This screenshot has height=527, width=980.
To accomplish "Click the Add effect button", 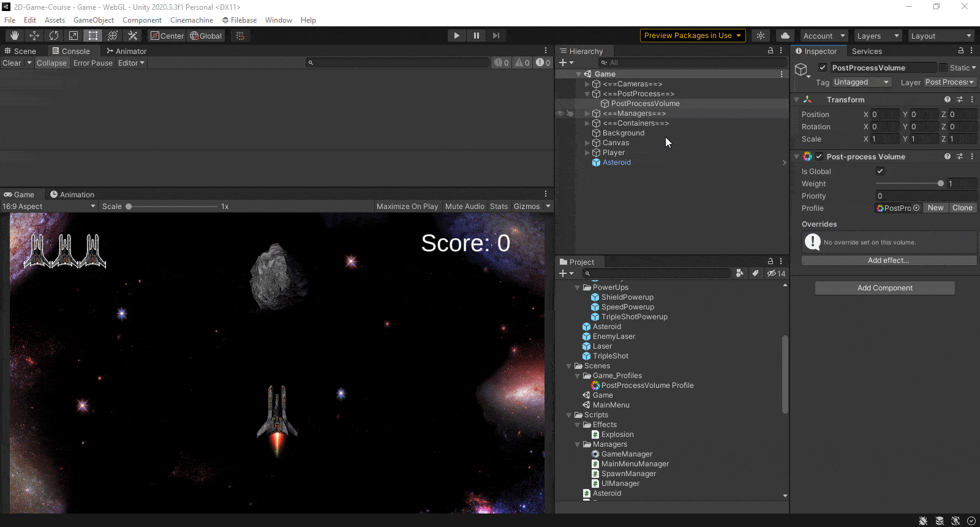I will (888, 260).
